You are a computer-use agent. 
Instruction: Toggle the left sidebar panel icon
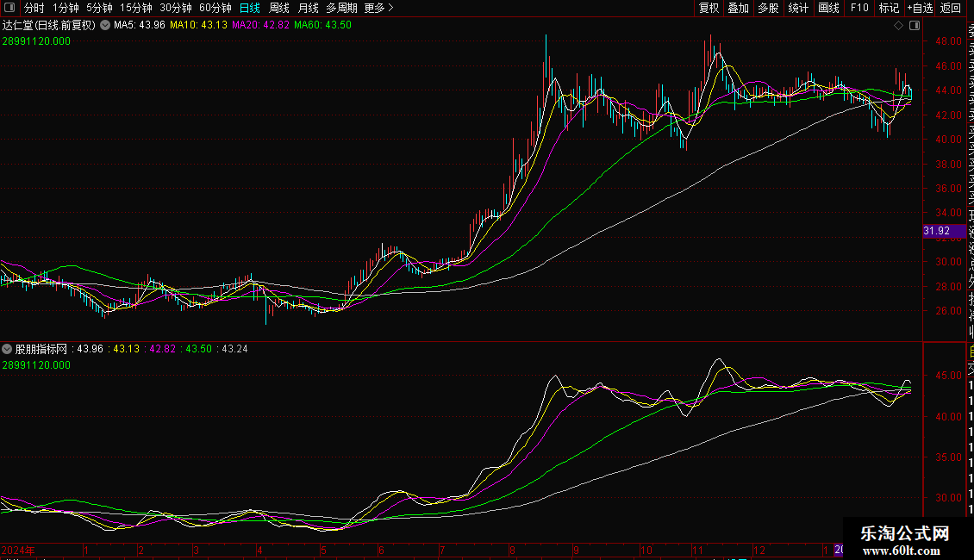tap(9, 8)
